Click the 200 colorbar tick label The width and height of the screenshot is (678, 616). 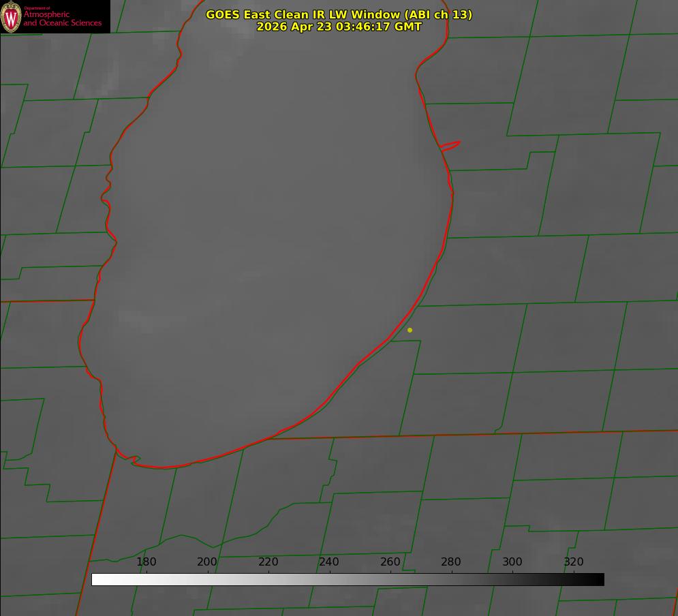pyautogui.click(x=207, y=561)
